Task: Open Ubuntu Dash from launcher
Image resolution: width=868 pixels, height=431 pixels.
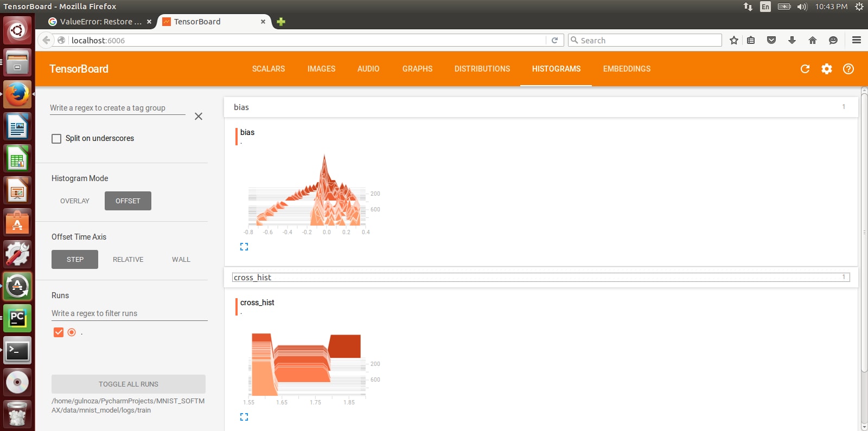Action: 17,30
